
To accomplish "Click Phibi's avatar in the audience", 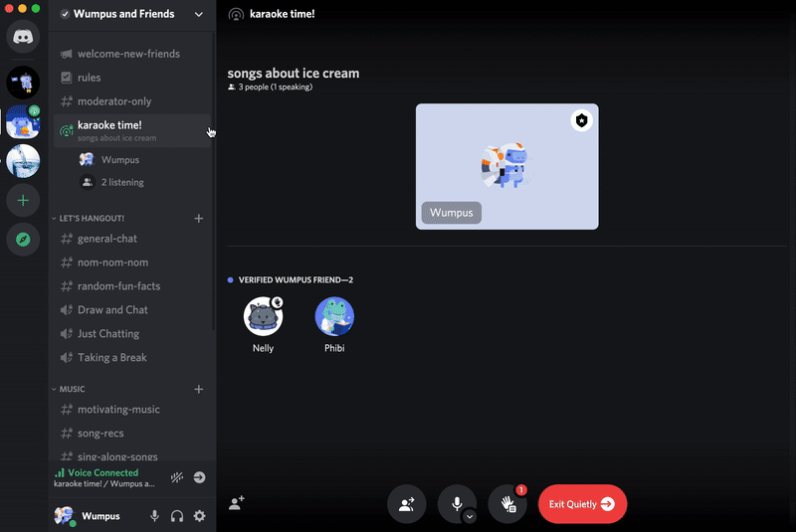I will point(334,316).
